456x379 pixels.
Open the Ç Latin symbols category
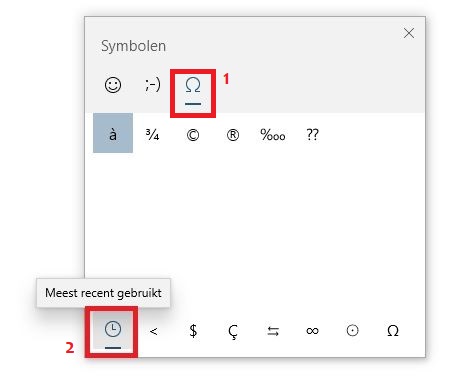pyautogui.click(x=233, y=331)
